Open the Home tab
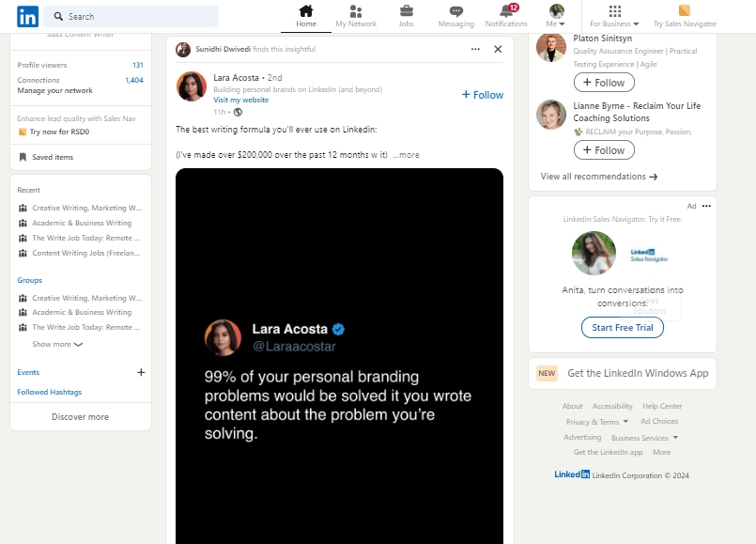This screenshot has height=544, width=756. pyautogui.click(x=305, y=16)
